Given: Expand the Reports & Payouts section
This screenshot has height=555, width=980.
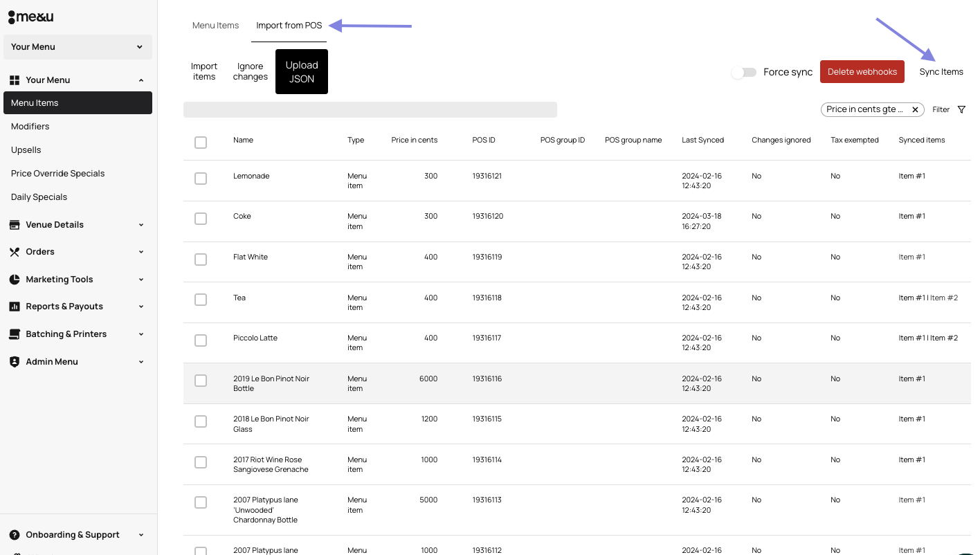Looking at the screenshot, I should pyautogui.click(x=141, y=307).
